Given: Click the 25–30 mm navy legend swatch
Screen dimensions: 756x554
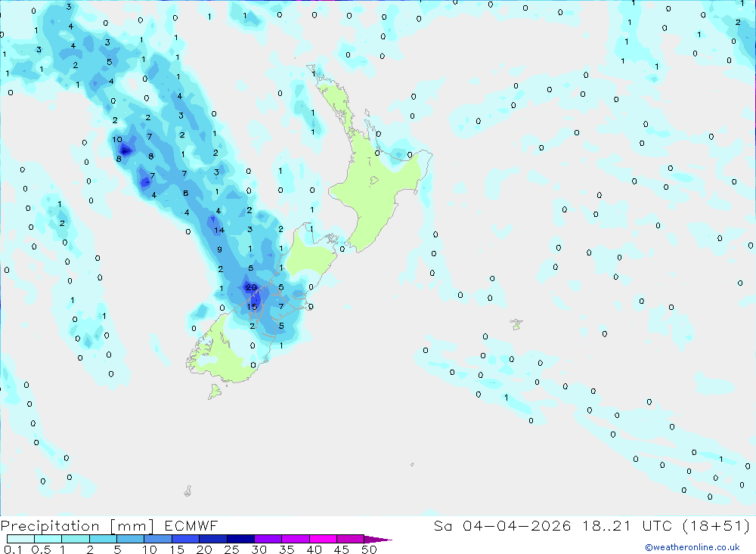Looking at the screenshot, I should click(240, 539).
